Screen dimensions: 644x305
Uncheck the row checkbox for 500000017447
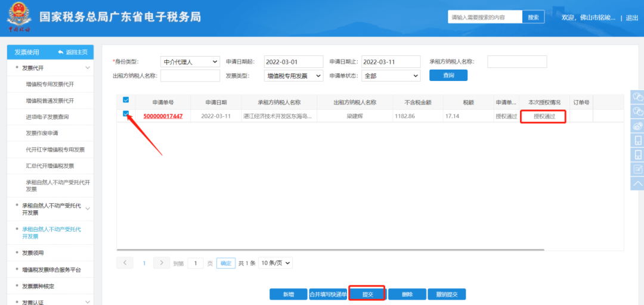point(126,114)
